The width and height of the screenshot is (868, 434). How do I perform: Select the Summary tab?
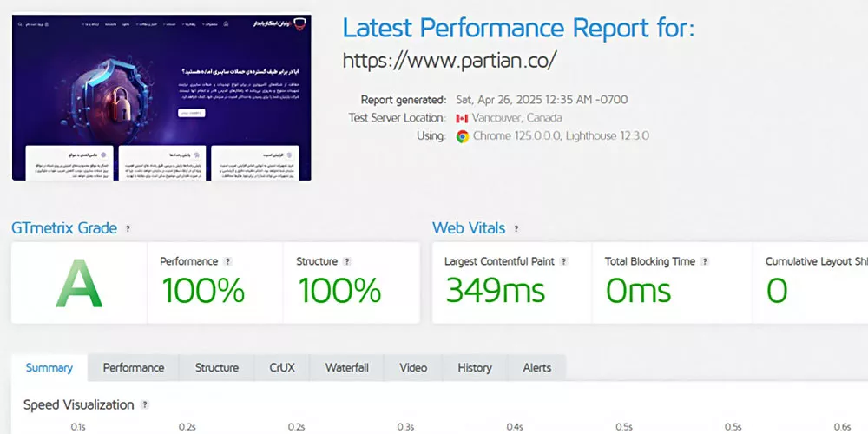click(x=49, y=368)
